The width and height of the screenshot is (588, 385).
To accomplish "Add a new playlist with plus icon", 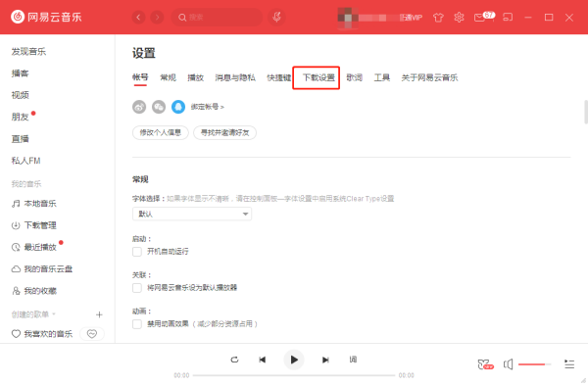I will click(x=99, y=314).
